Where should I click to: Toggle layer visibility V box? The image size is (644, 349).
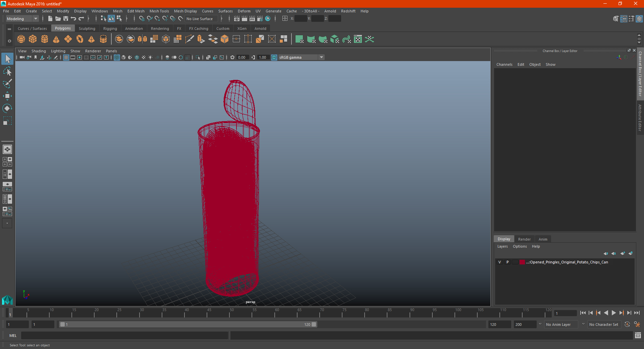click(x=499, y=262)
